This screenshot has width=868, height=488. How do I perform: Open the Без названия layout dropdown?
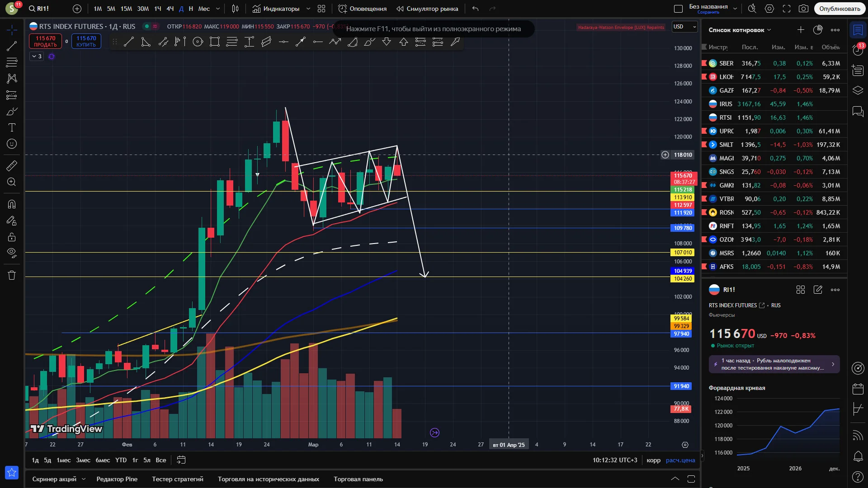pyautogui.click(x=735, y=9)
